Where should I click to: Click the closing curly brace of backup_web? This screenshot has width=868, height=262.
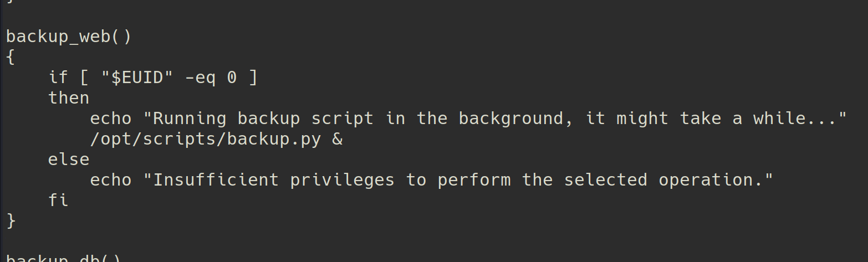[x=11, y=221]
